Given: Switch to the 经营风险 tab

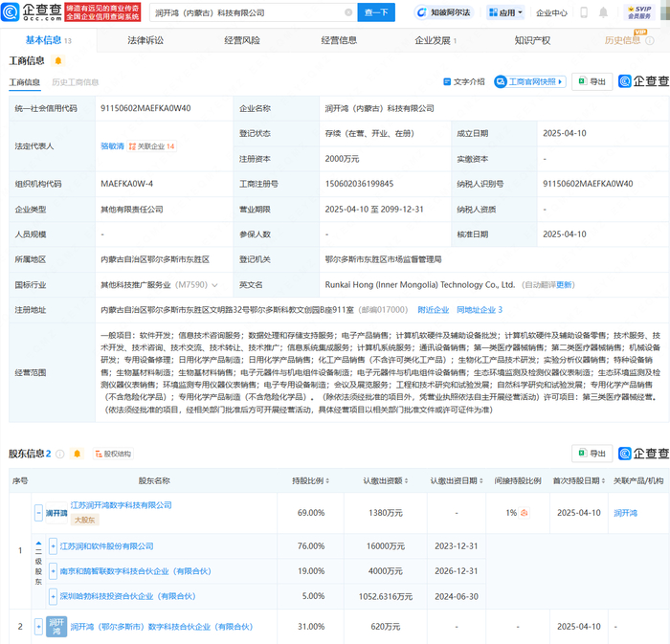Looking at the screenshot, I should point(242,40).
